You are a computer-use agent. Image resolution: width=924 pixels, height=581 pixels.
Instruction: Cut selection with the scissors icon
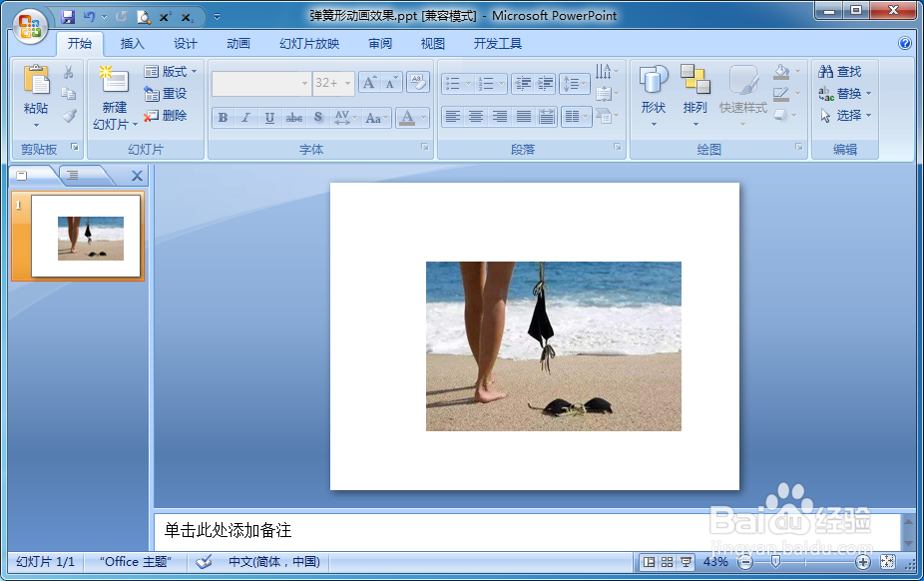point(69,72)
